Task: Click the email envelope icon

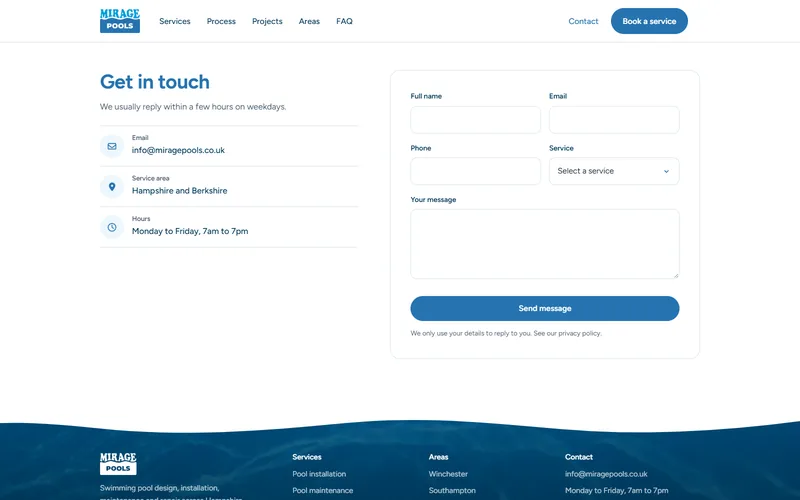Action: pyautogui.click(x=112, y=146)
